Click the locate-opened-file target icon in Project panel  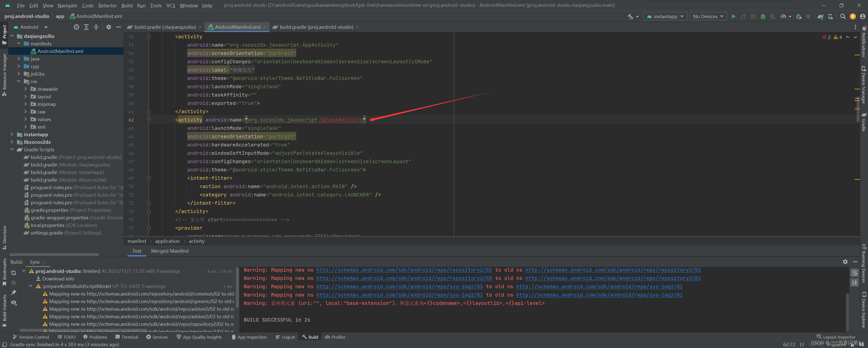(x=76, y=27)
